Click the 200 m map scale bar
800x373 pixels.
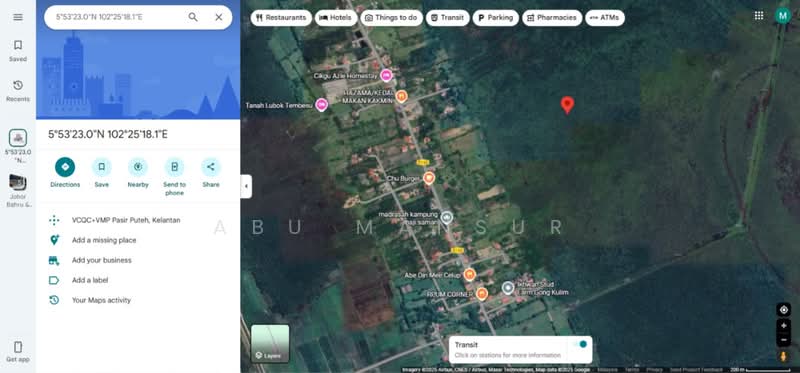760,370
